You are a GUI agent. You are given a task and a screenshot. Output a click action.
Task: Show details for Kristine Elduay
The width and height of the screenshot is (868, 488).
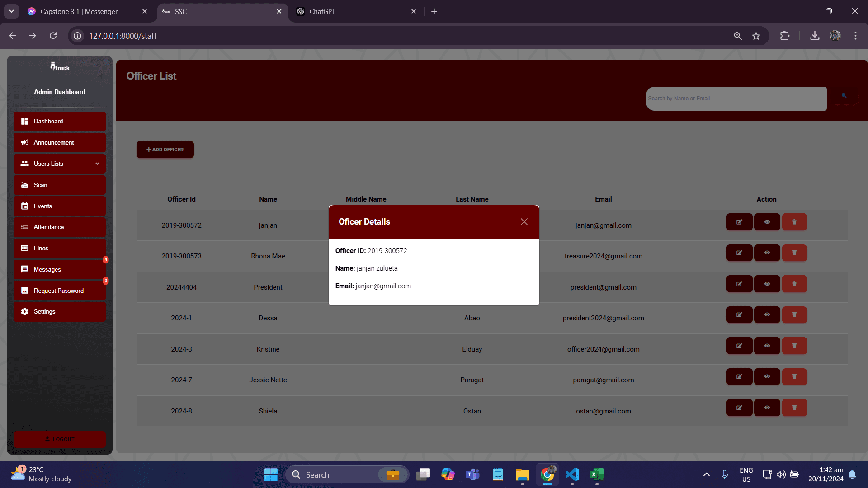pos(767,346)
